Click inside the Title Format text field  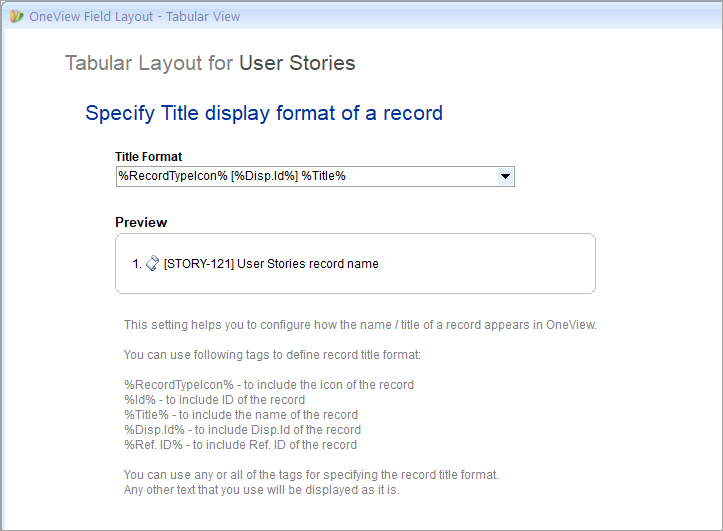point(307,177)
